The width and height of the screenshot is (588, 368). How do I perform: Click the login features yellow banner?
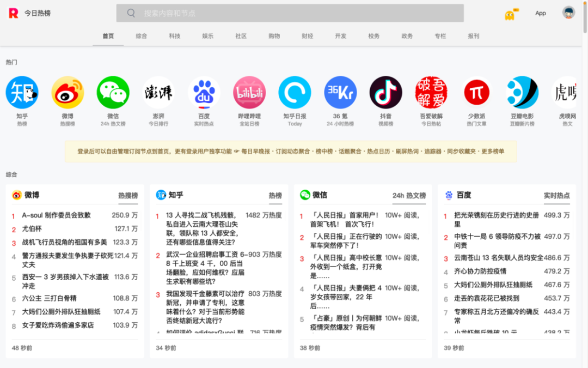[x=291, y=152]
